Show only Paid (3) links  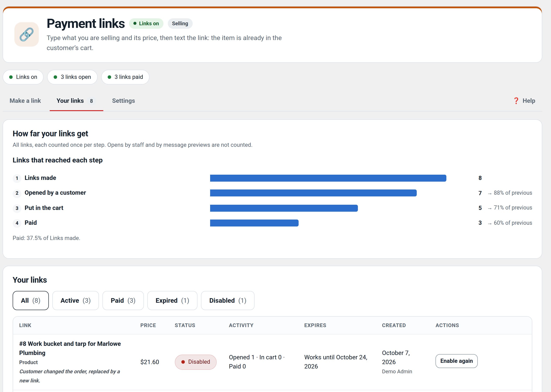123,300
